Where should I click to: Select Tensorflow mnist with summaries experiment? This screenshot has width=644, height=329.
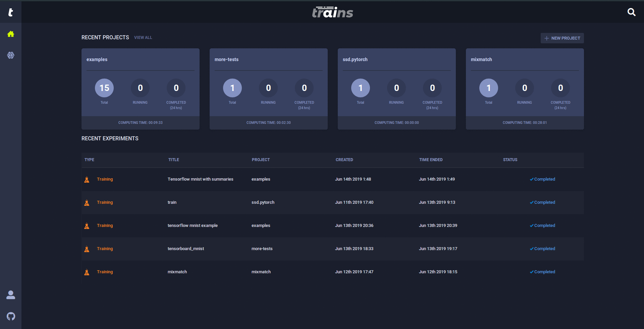pyautogui.click(x=200, y=179)
